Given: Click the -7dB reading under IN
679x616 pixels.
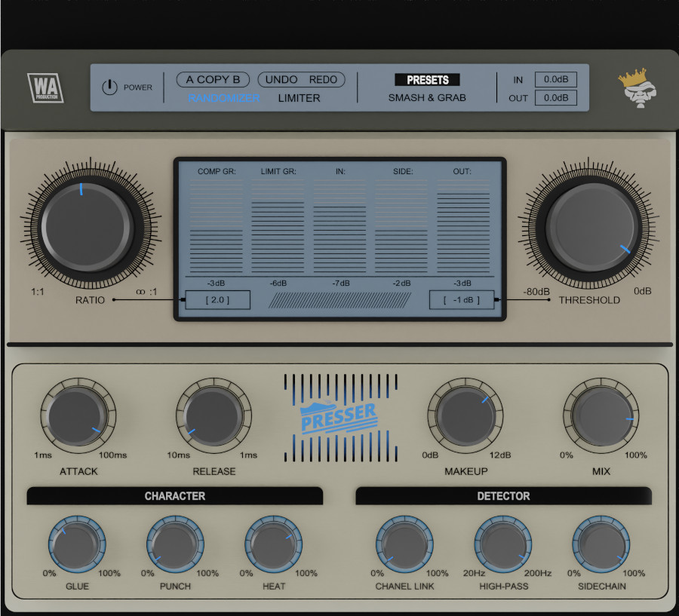Looking at the screenshot, I should coord(341,283).
